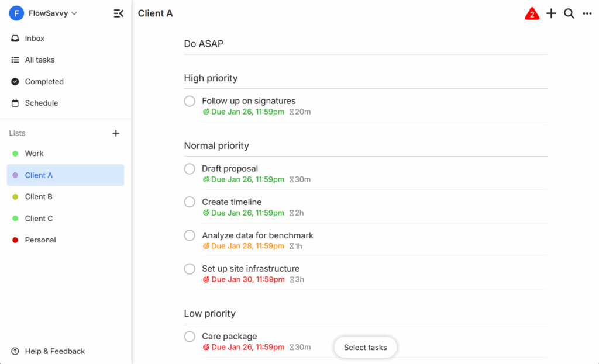Switch to the Client B list
This screenshot has width=599, height=364.
pos(40,196)
